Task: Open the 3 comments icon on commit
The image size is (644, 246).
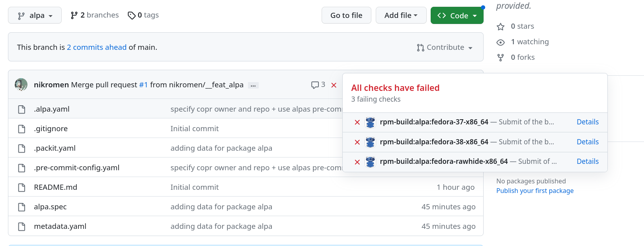Action: [318, 85]
